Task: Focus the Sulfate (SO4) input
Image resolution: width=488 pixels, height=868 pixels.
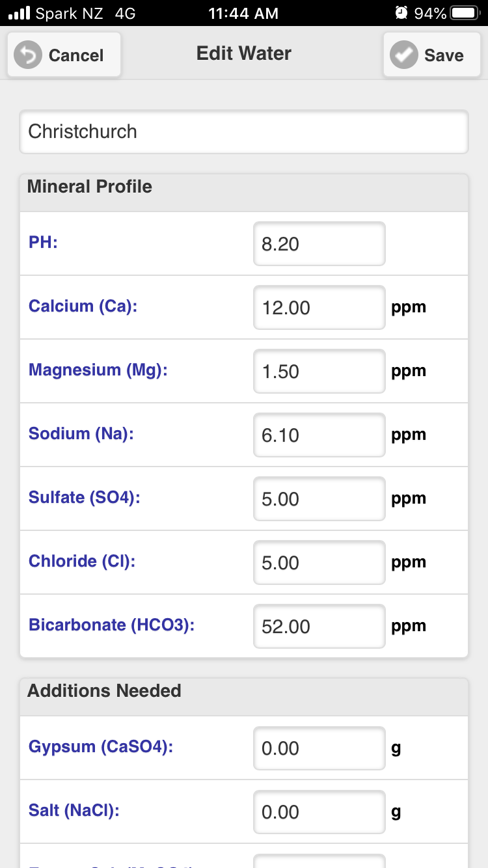Action: [319, 499]
